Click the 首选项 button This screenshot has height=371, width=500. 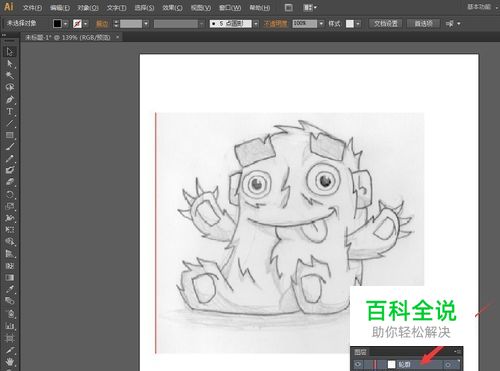[x=423, y=24]
